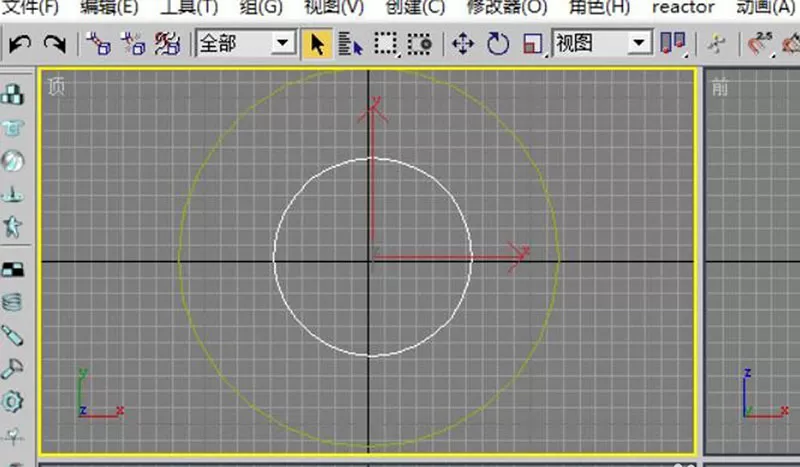
Task: Click the Use Pivot Point Center icon
Action: point(672,44)
